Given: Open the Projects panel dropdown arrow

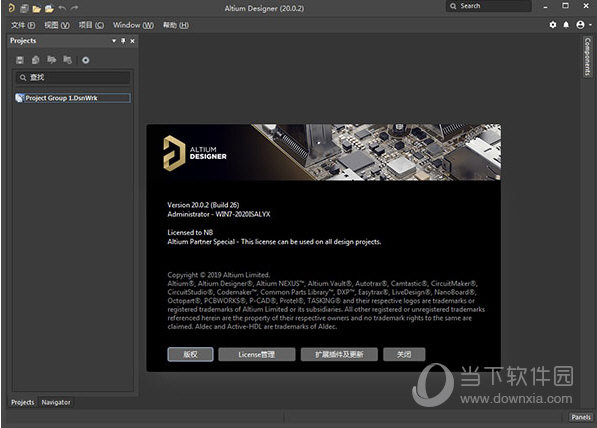Looking at the screenshot, I should [x=114, y=41].
